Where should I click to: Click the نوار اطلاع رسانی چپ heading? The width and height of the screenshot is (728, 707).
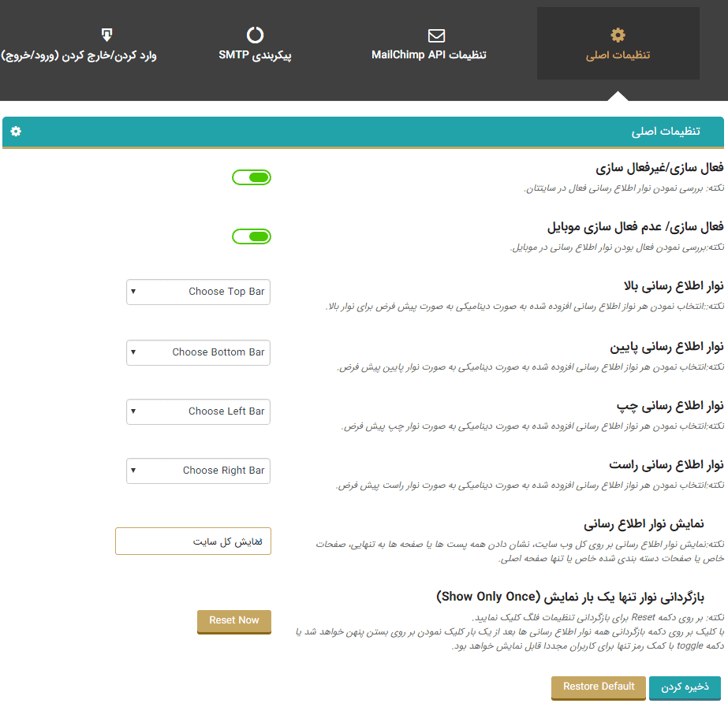coord(670,407)
